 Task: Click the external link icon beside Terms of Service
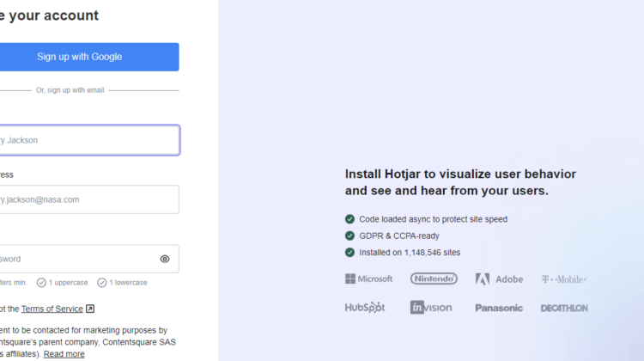(x=90, y=309)
